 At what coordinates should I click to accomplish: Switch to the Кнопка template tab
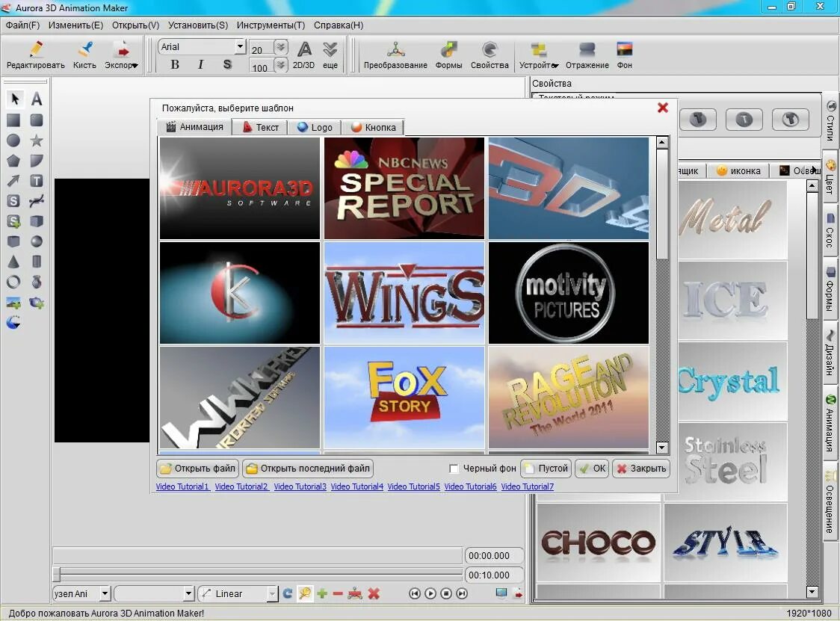pos(374,128)
